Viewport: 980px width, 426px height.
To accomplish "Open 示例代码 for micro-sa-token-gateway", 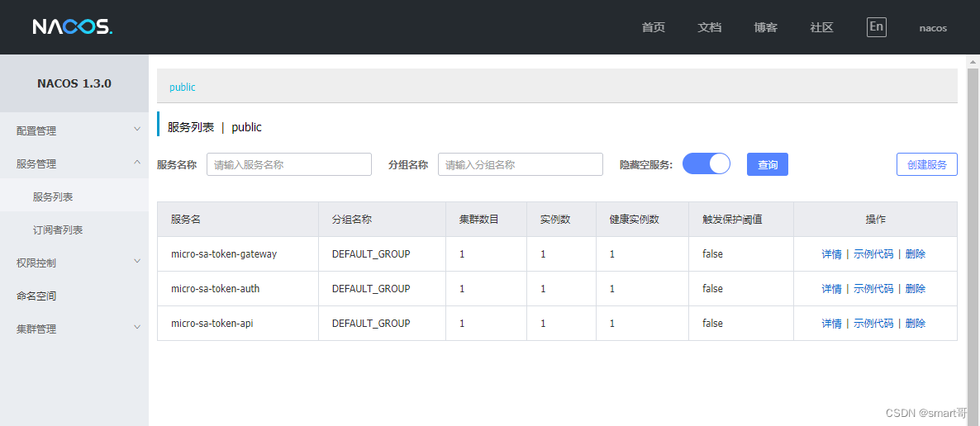I will click(873, 254).
